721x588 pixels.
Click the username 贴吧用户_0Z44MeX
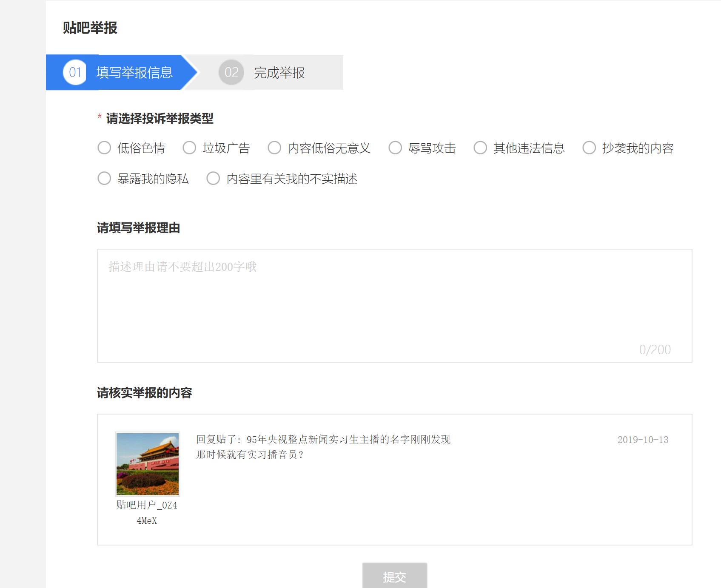pos(148,512)
